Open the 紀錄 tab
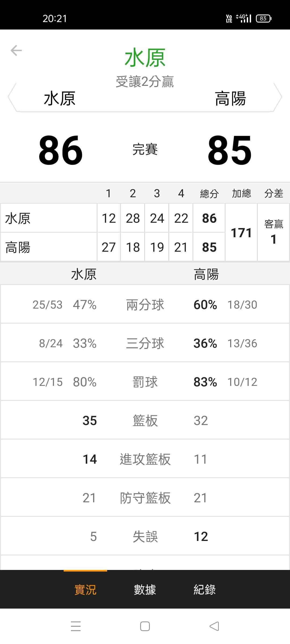 pyautogui.click(x=205, y=590)
